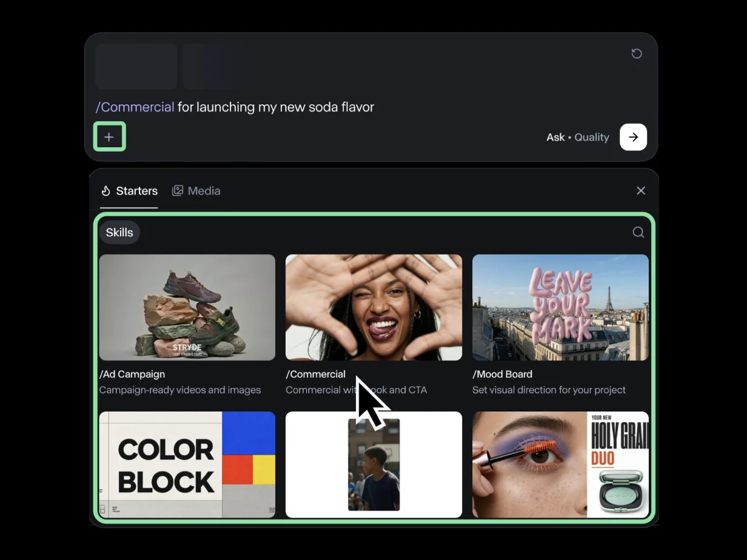Click the /Ad Campaign title
The width and height of the screenshot is (747, 560).
132,374
